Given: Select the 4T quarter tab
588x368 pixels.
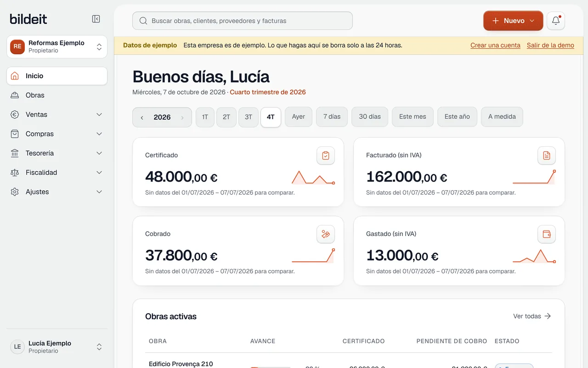Looking at the screenshot, I should pos(271,117).
